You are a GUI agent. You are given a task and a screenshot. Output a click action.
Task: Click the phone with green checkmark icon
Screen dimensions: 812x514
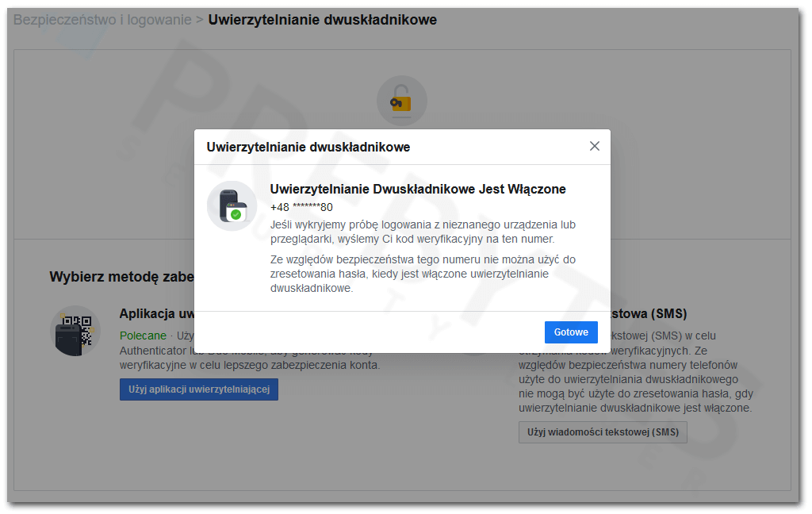[x=232, y=205]
